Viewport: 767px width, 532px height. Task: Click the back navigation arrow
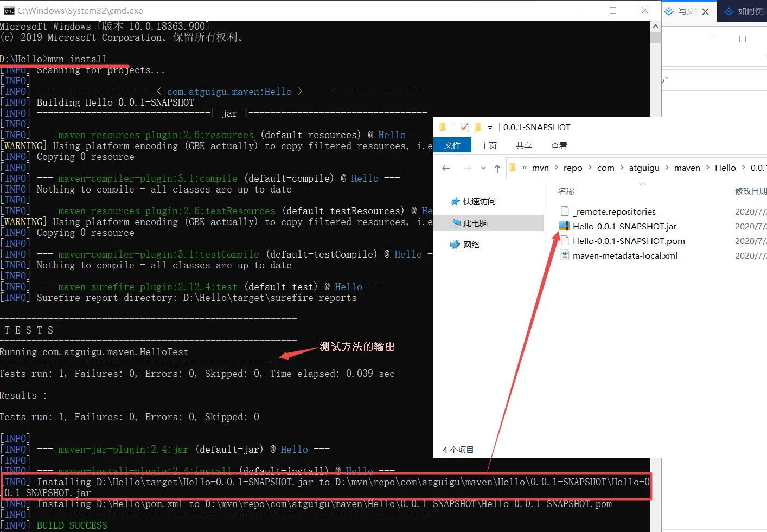(x=446, y=168)
